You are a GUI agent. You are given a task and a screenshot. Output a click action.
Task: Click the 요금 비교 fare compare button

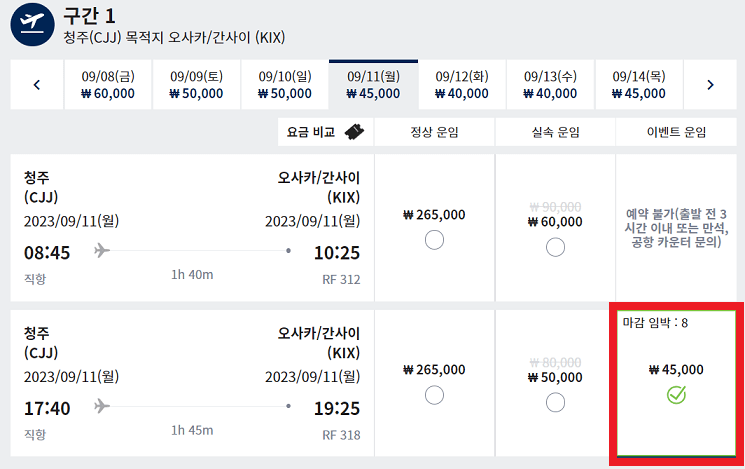[x=324, y=132]
